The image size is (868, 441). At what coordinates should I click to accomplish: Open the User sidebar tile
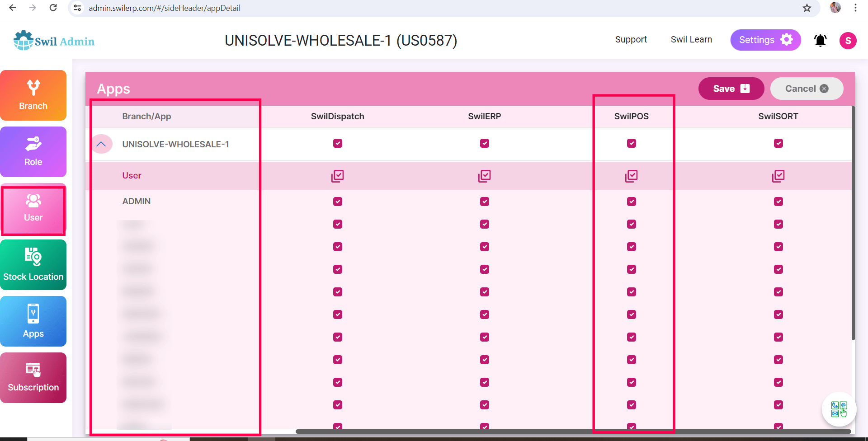pos(33,209)
